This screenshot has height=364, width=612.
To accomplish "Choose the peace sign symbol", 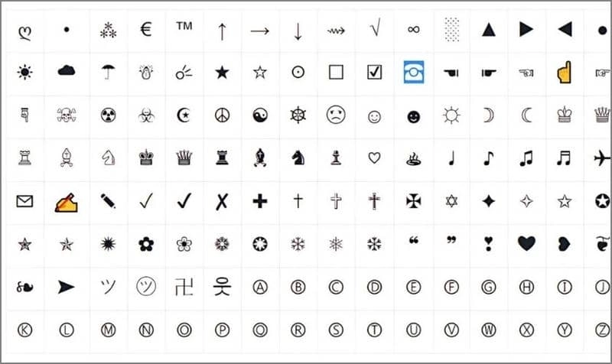I will (x=222, y=115).
